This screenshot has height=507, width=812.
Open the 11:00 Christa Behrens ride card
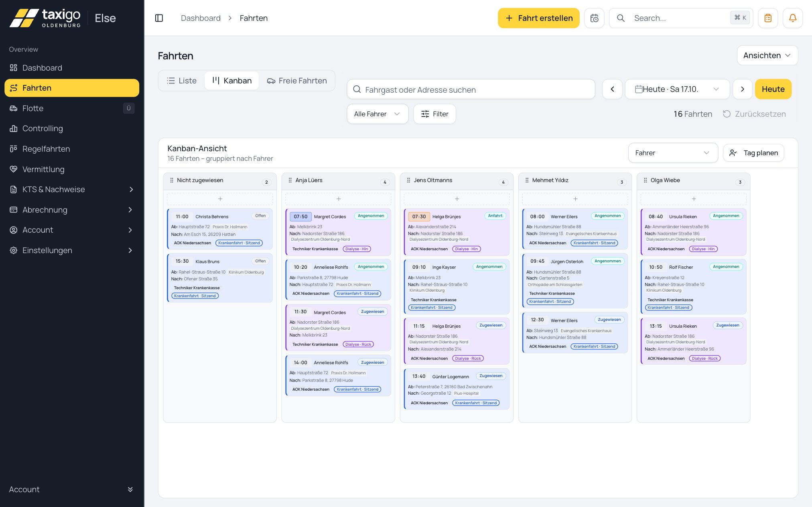click(219, 229)
